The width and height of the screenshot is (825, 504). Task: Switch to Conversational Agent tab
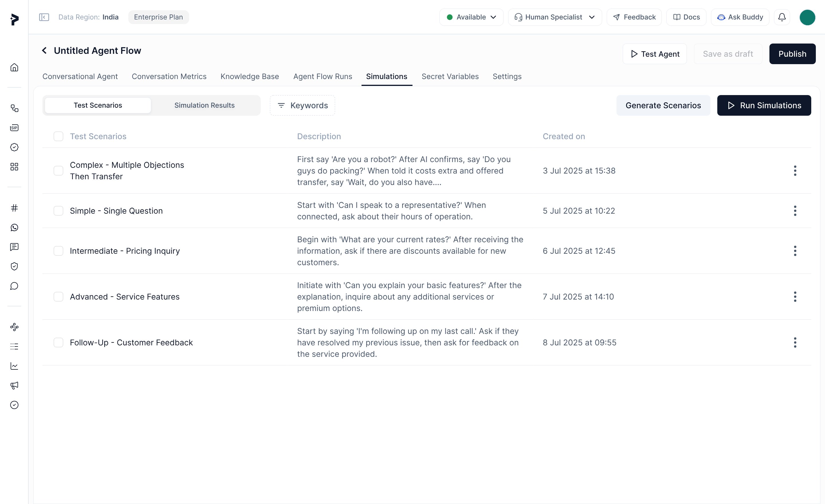80,77
